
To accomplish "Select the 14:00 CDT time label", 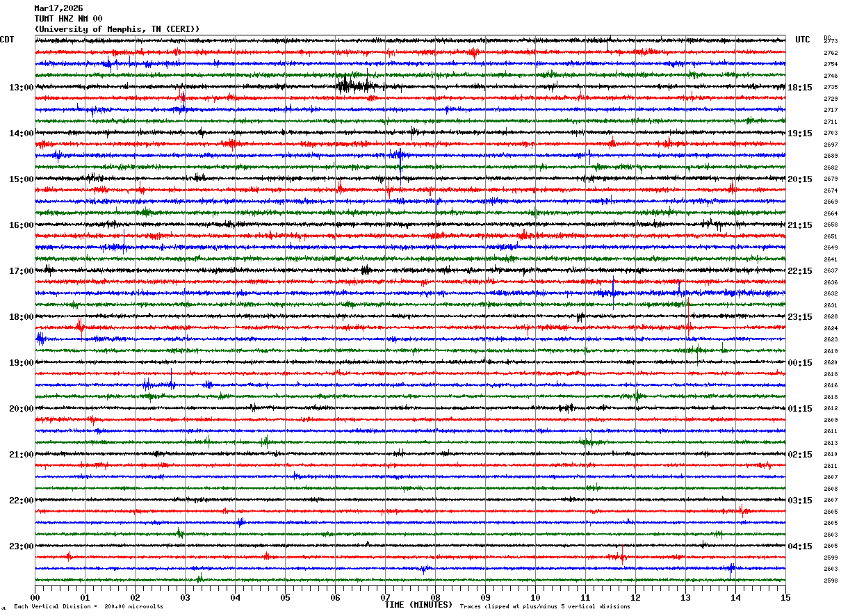I will 22,133.
